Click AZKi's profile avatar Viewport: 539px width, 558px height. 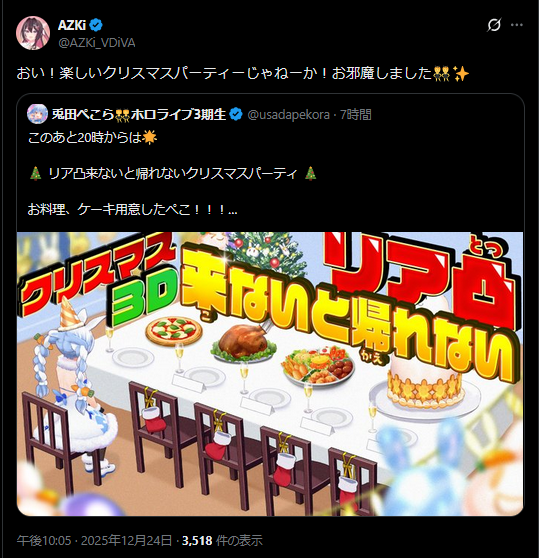tap(33, 33)
